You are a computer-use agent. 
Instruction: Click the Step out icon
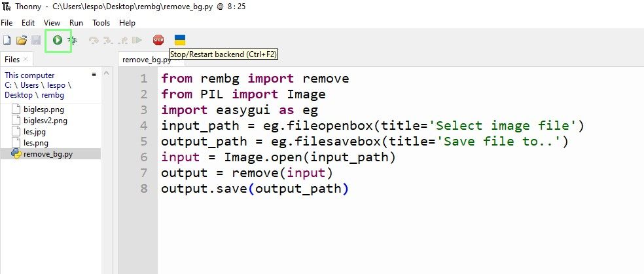[122, 40]
